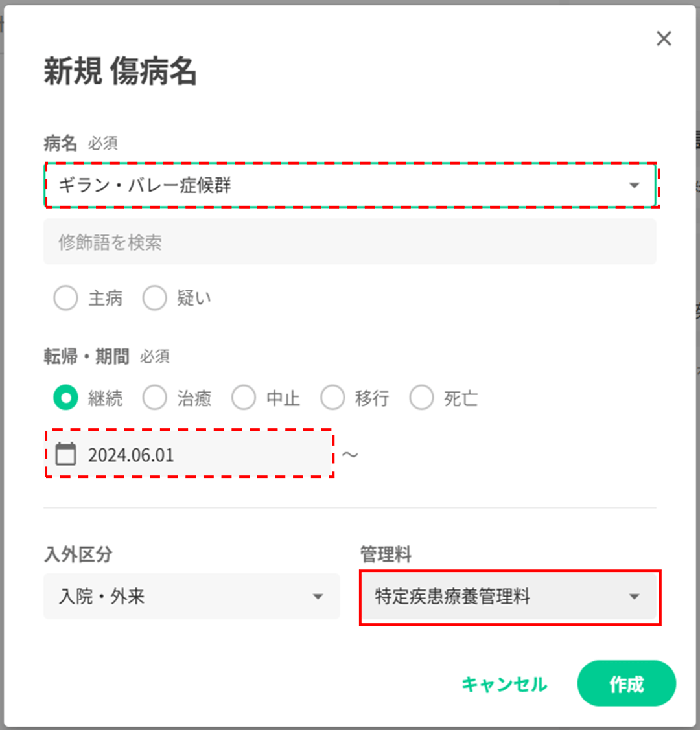
Task: Select 移行 as the outcome
Action: point(332,398)
